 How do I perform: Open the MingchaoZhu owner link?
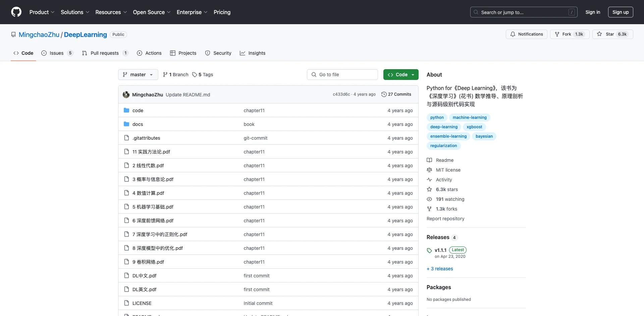(39, 35)
